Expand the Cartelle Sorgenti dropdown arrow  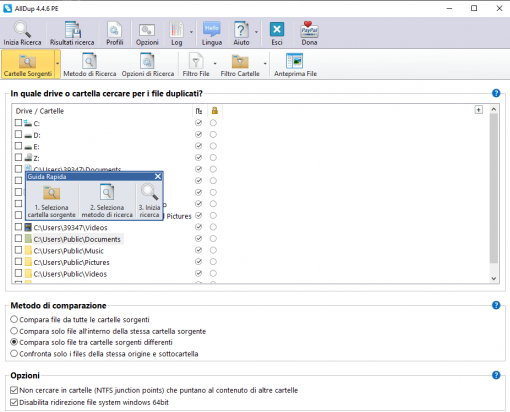point(57,64)
